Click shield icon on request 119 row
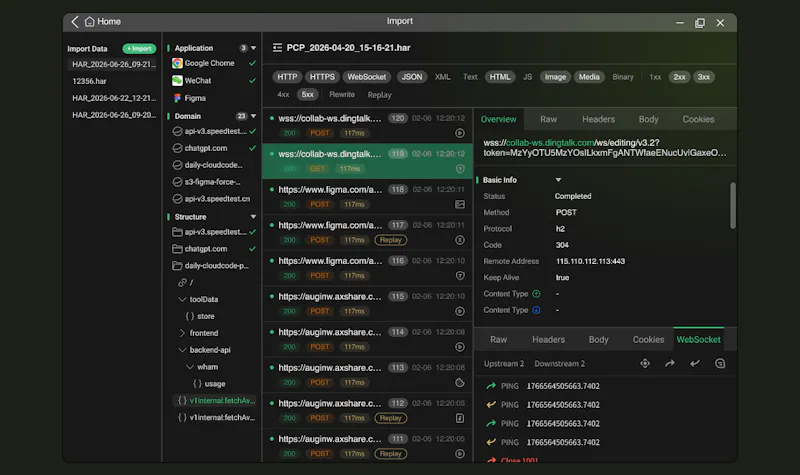The image size is (800, 475). 460,169
